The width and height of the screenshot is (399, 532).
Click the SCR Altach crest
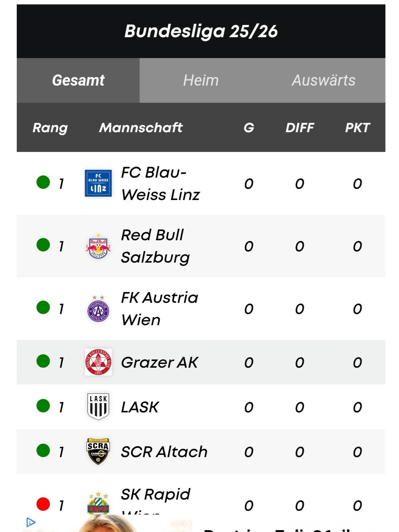pos(98,452)
